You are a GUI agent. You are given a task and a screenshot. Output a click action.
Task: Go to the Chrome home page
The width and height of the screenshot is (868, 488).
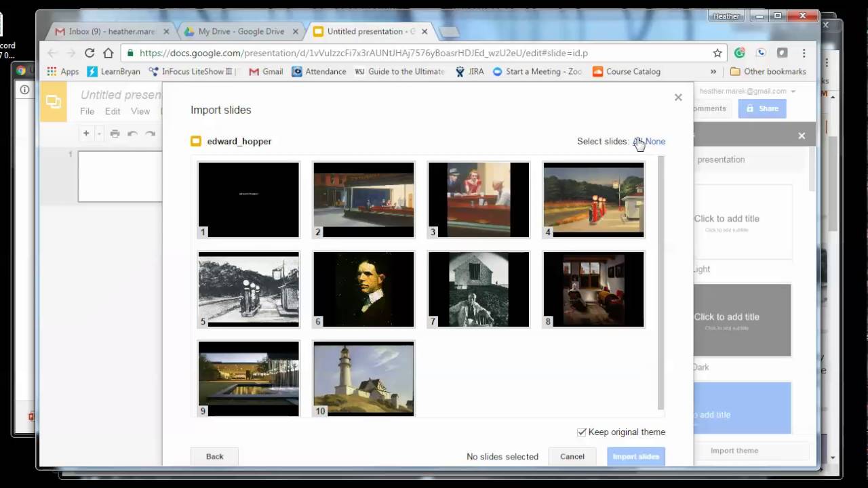point(108,53)
